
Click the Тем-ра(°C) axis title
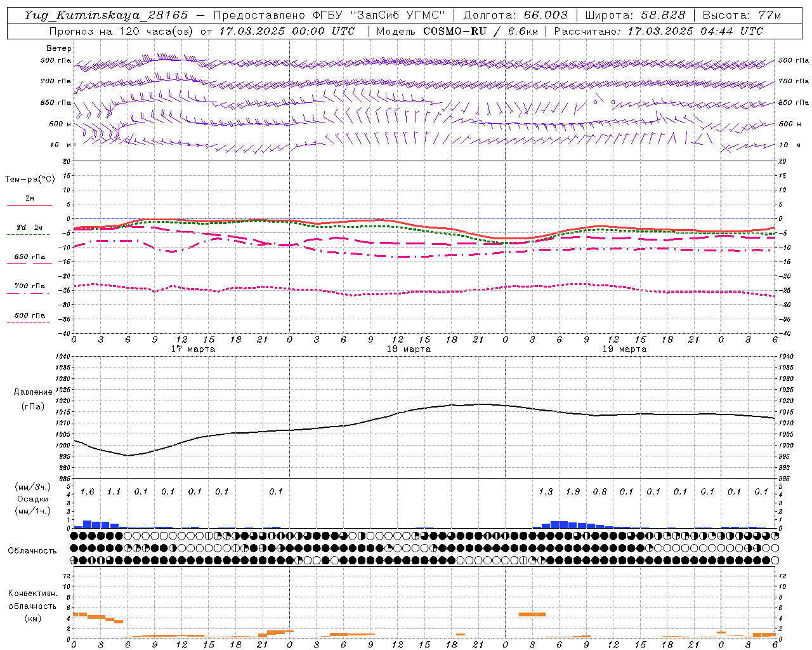click(30, 180)
